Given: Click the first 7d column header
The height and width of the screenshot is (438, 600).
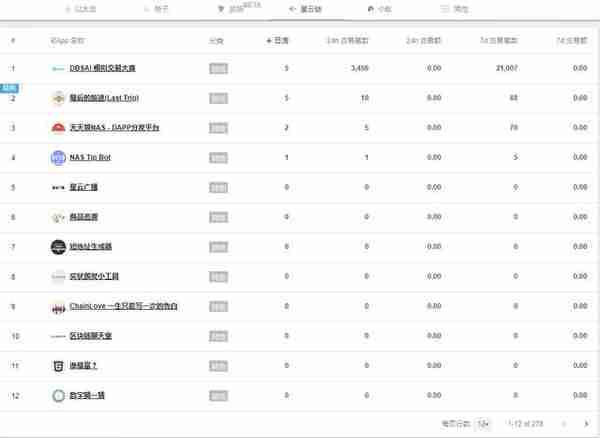Looking at the screenshot, I should click(499, 41).
